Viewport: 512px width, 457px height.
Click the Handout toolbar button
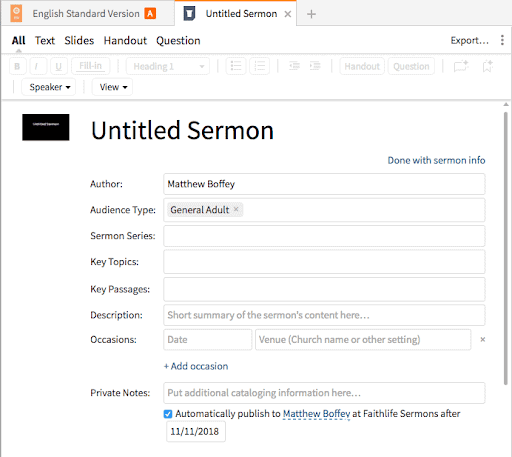(362, 66)
